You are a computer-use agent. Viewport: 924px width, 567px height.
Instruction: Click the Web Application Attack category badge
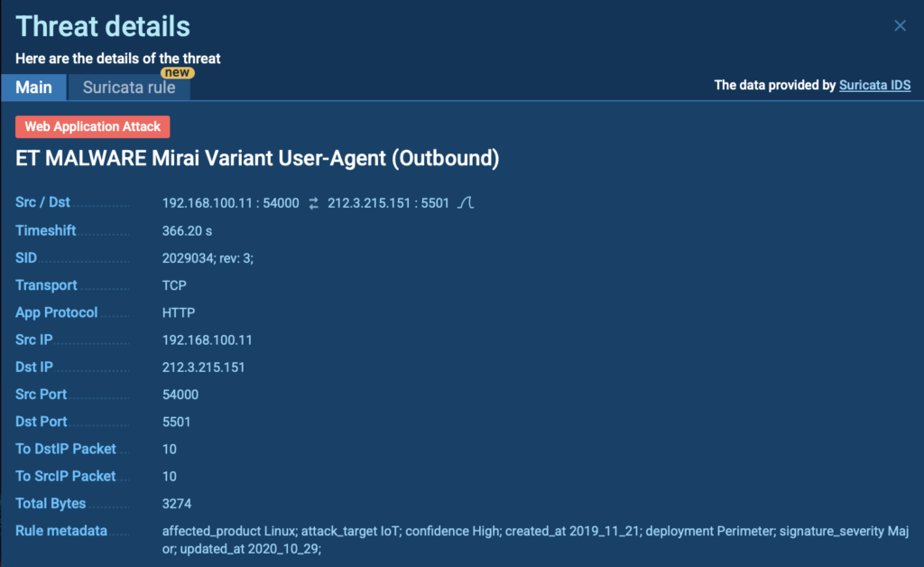(92, 126)
